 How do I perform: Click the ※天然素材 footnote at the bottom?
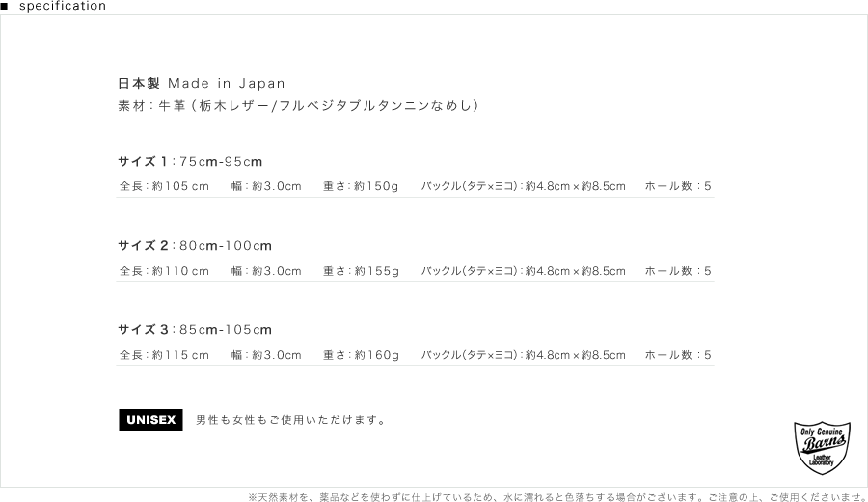coord(556,497)
